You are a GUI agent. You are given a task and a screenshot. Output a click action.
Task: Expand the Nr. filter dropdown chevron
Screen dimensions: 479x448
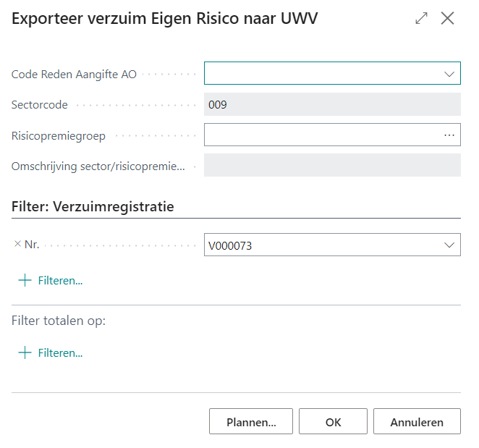(449, 245)
